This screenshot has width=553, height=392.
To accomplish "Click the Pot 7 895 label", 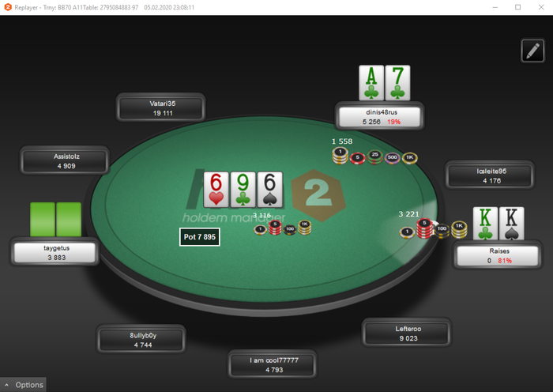I will click(200, 237).
